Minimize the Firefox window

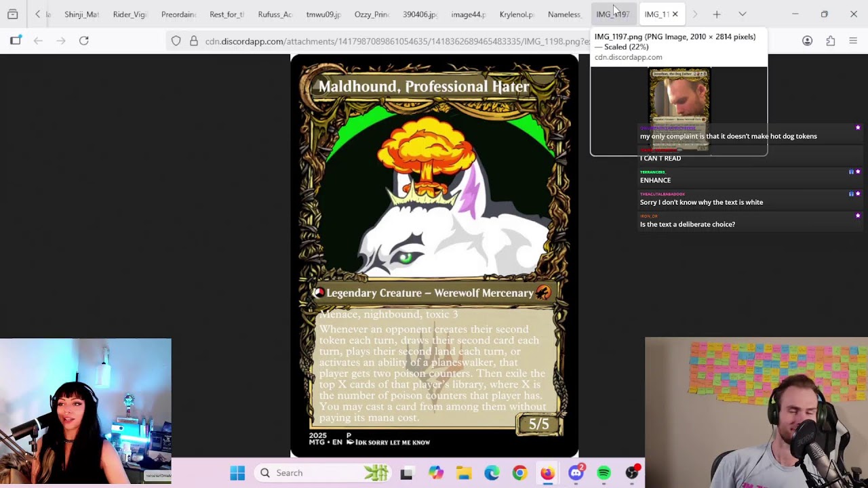point(795,14)
